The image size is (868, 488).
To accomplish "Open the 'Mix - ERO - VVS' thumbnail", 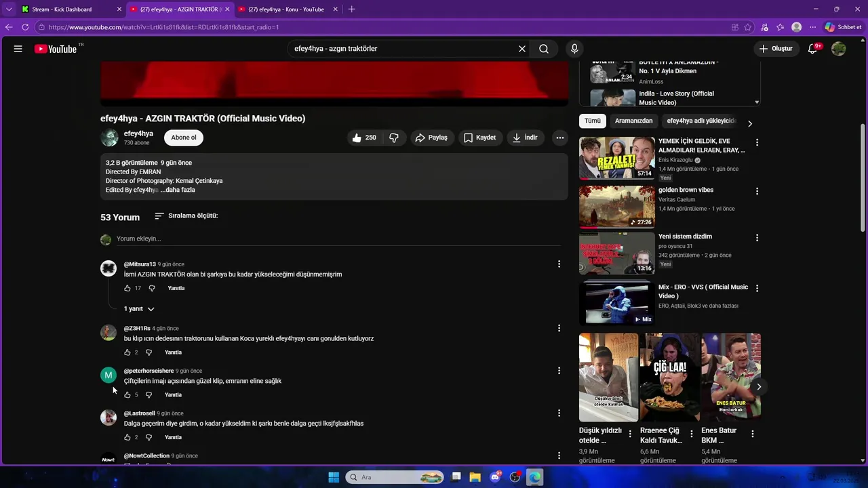I will (617, 303).
